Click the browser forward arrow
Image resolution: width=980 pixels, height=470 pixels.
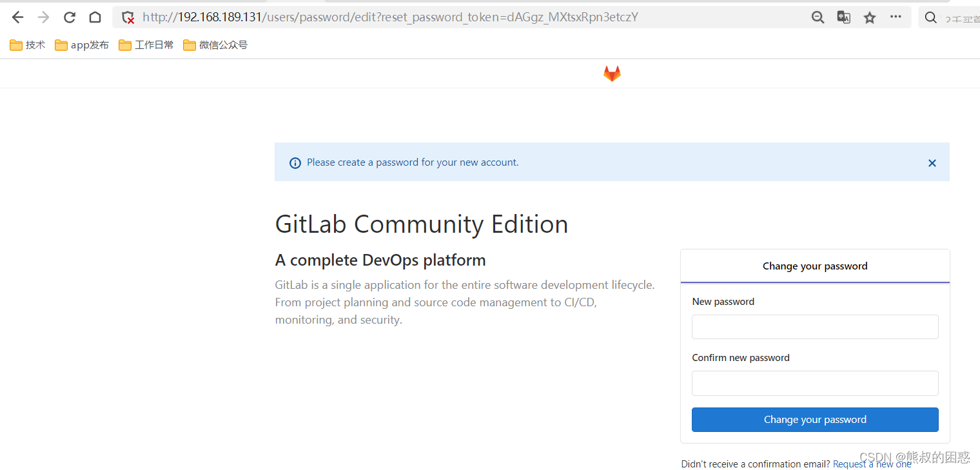(x=43, y=17)
